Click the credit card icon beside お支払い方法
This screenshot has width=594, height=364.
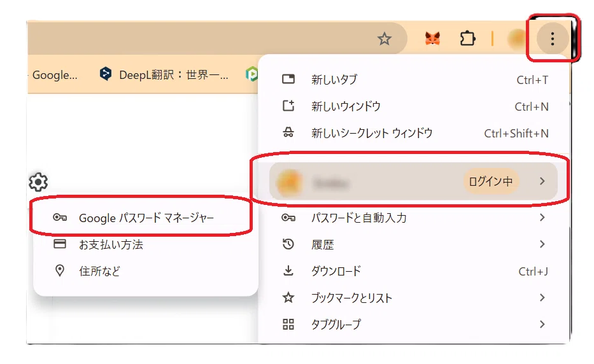tap(60, 244)
